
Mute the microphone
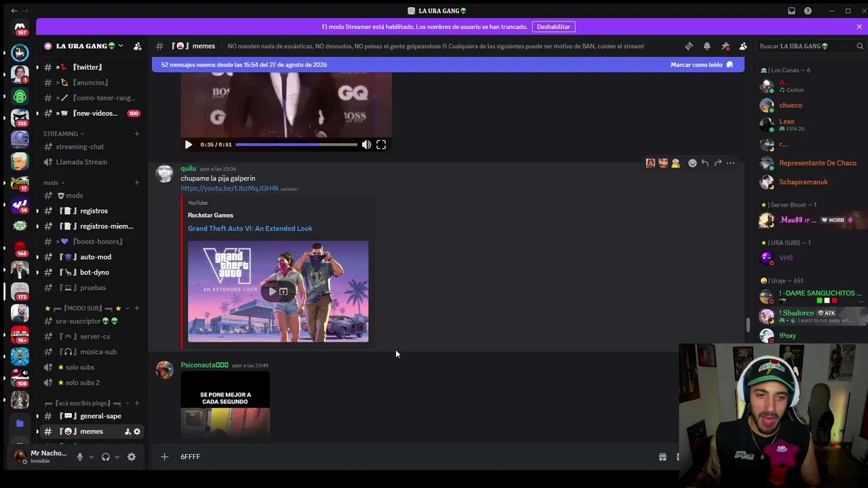click(x=80, y=457)
